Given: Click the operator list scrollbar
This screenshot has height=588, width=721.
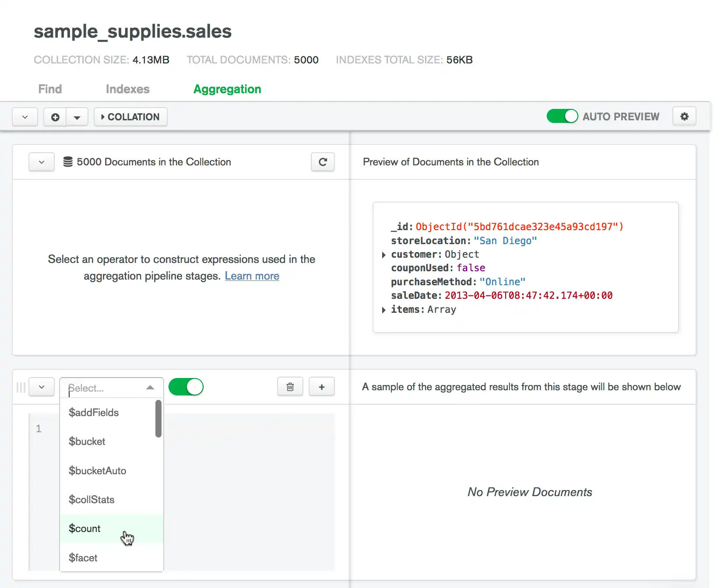Looking at the screenshot, I should click(x=158, y=419).
